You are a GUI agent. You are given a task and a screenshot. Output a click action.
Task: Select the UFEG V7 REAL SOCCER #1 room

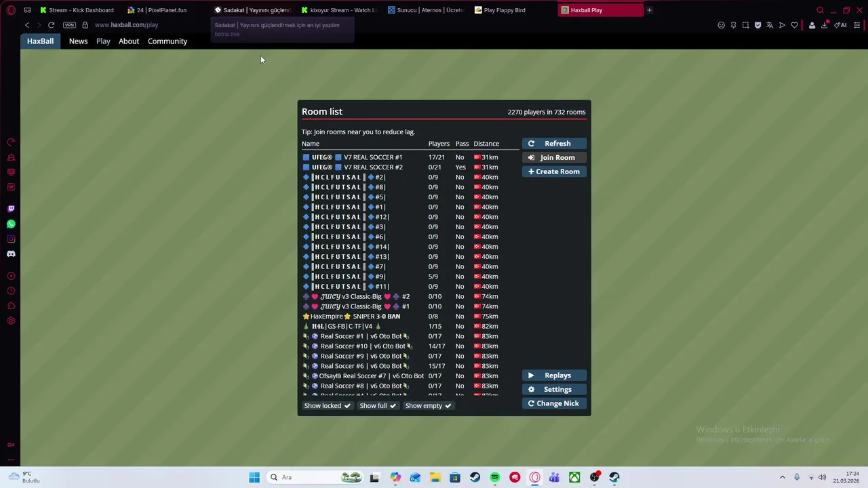point(410,157)
